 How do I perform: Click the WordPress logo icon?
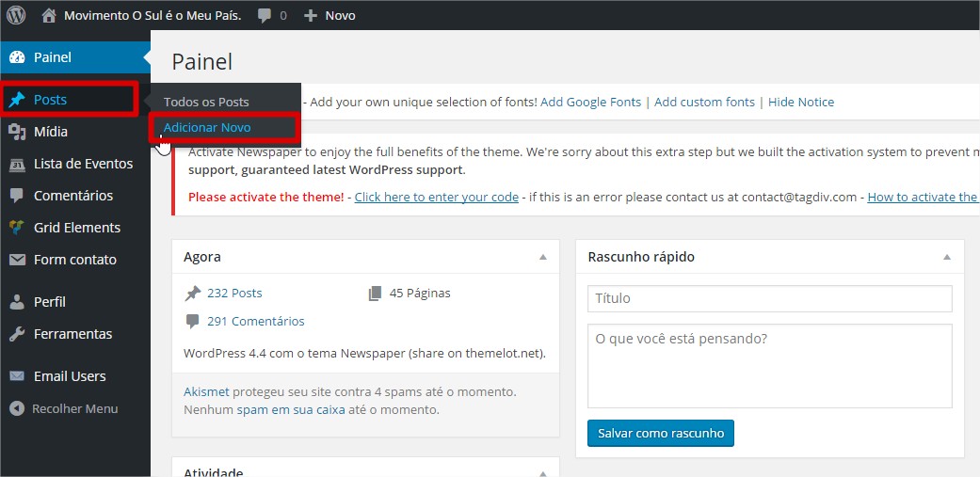(16, 15)
